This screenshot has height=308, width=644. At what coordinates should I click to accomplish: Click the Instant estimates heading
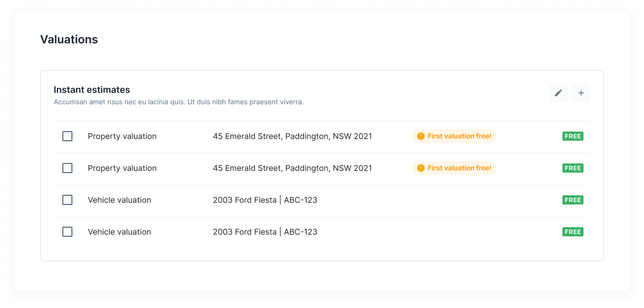(x=92, y=89)
